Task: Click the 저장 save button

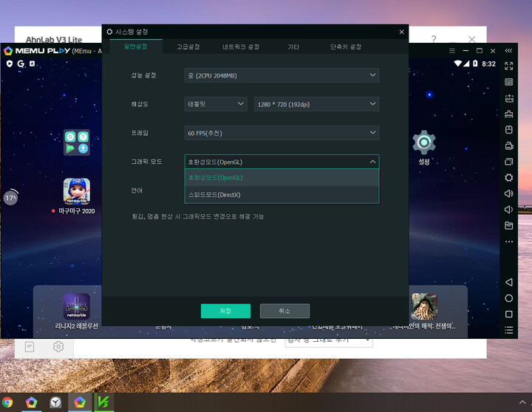Action: (x=225, y=311)
